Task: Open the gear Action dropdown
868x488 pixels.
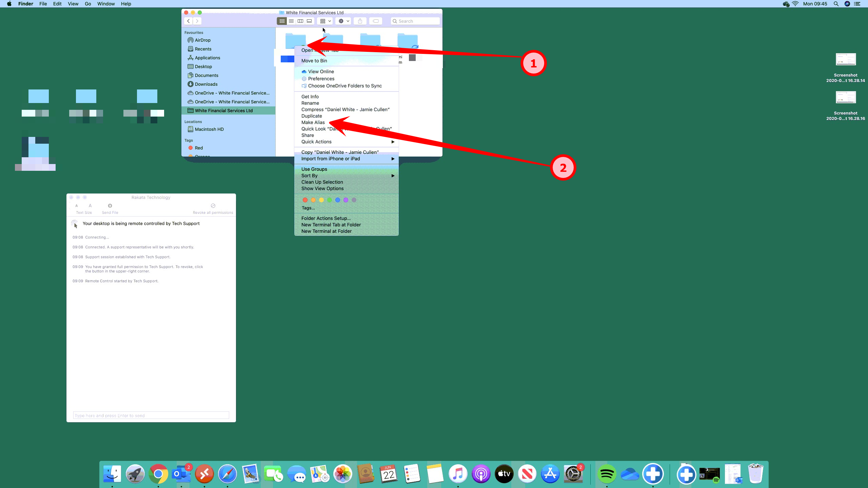Action: [x=343, y=21]
